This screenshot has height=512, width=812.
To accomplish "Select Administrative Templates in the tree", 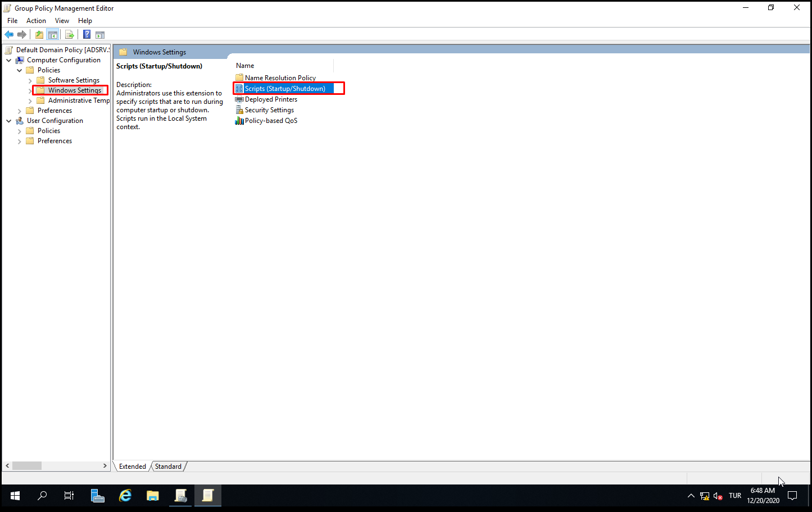I will tap(79, 100).
